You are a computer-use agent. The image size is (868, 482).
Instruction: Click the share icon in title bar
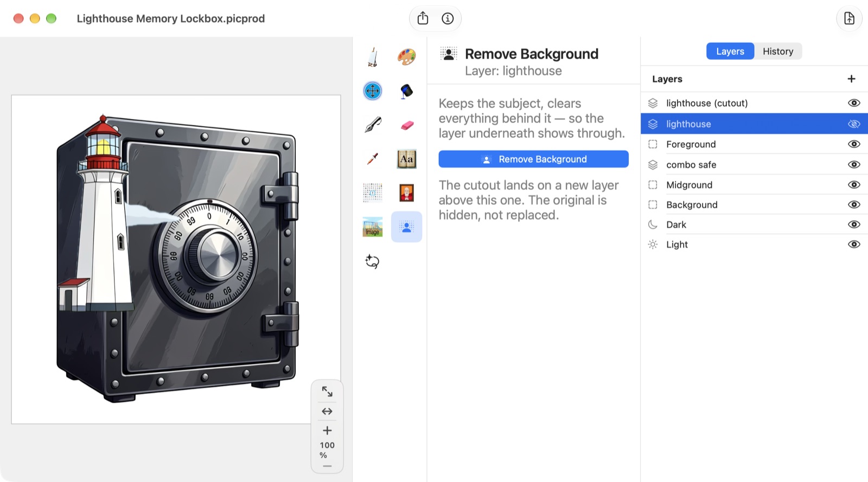pyautogui.click(x=423, y=18)
